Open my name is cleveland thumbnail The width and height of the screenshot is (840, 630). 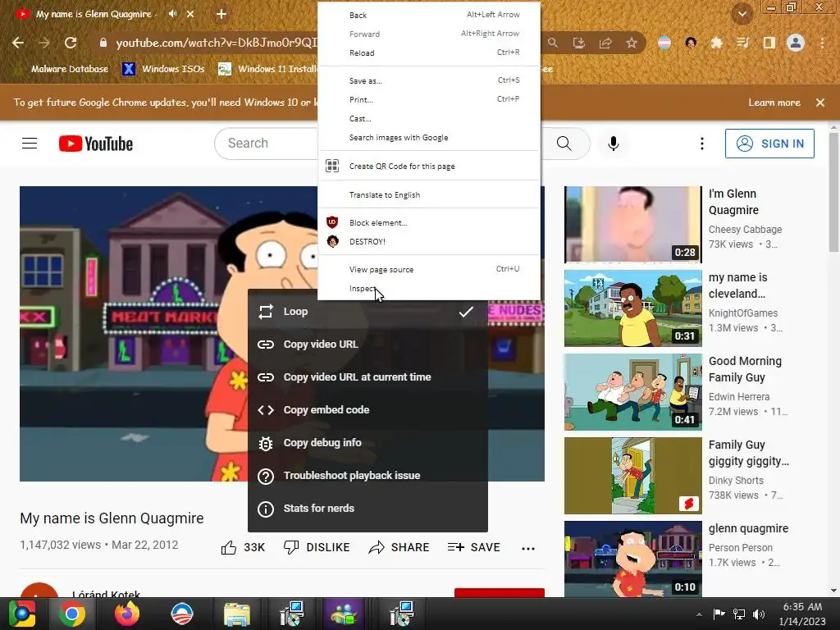coord(632,308)
